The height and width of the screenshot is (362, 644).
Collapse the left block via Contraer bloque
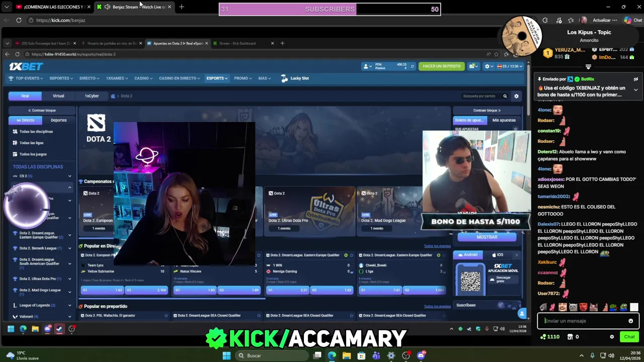[42, 110]
